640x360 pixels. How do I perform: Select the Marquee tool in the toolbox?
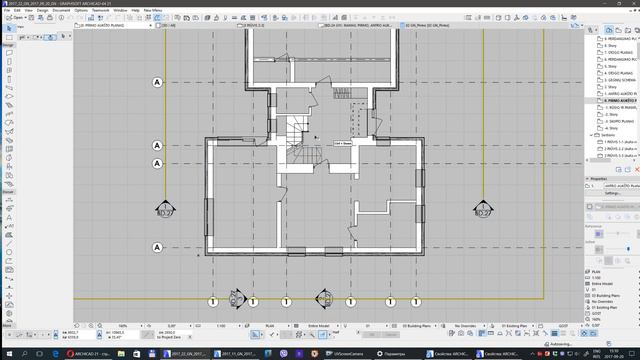tap(9, 37)
